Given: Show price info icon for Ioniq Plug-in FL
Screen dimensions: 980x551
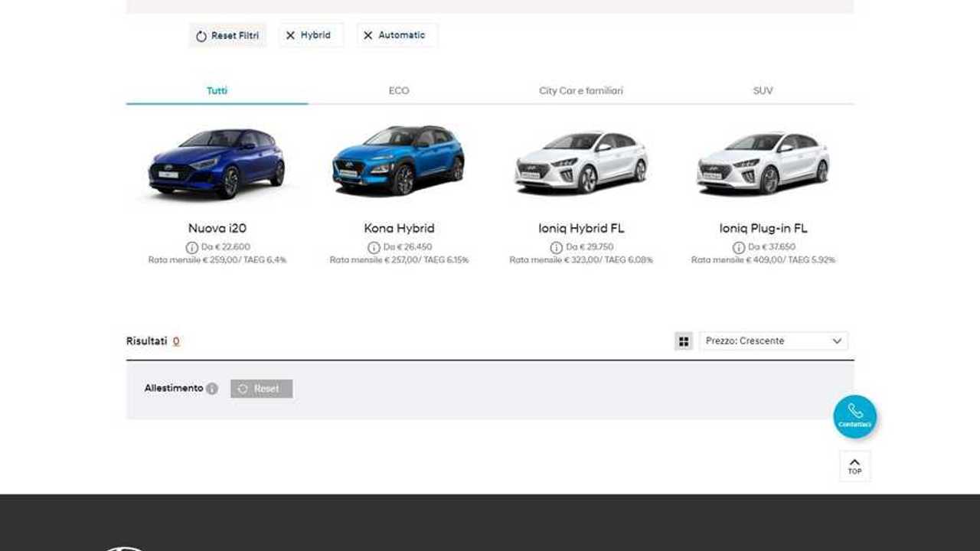Looking at the screenshot, I should point(738,247).
